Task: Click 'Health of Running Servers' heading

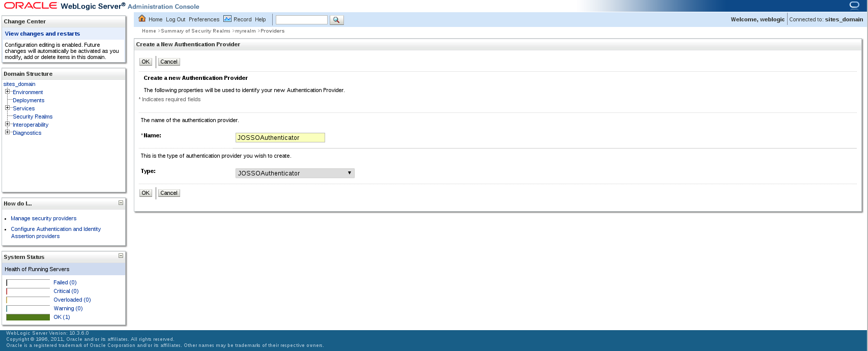Action: tap(37, 269)
